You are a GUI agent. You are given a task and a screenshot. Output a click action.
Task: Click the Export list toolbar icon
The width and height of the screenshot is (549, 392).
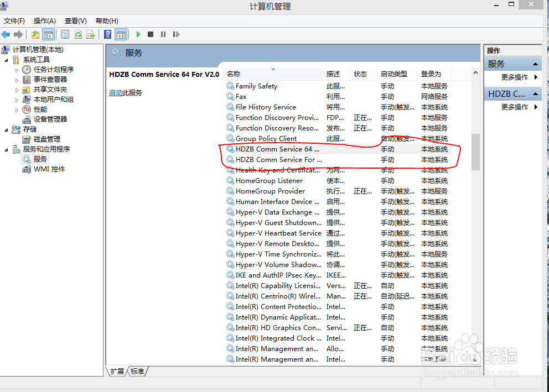click(x=91, y=34)
